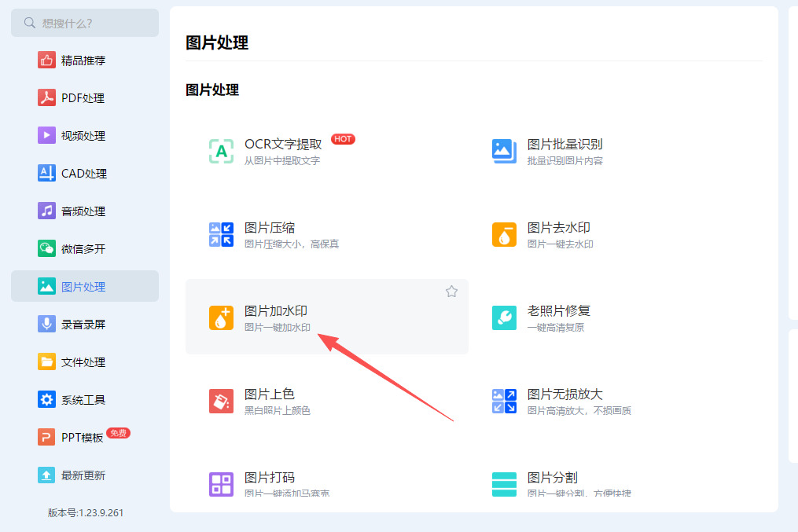Open the 老照片修复 wrench icon
The image size is (798, 532).
[x=504, y=318]
